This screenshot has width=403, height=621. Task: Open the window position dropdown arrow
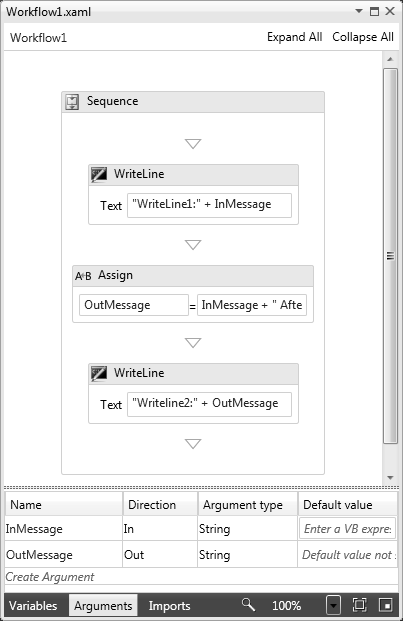[359, 11]
